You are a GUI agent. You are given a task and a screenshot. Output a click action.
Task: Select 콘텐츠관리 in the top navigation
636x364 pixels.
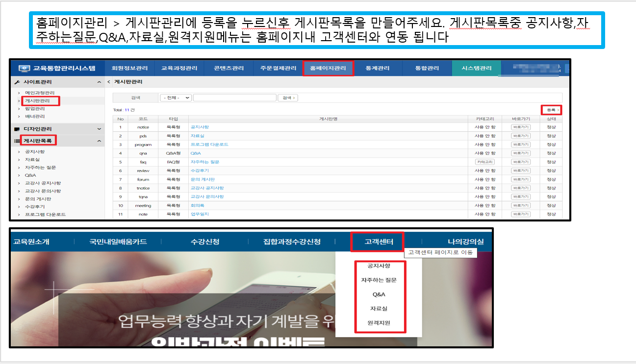click(229, 69)
